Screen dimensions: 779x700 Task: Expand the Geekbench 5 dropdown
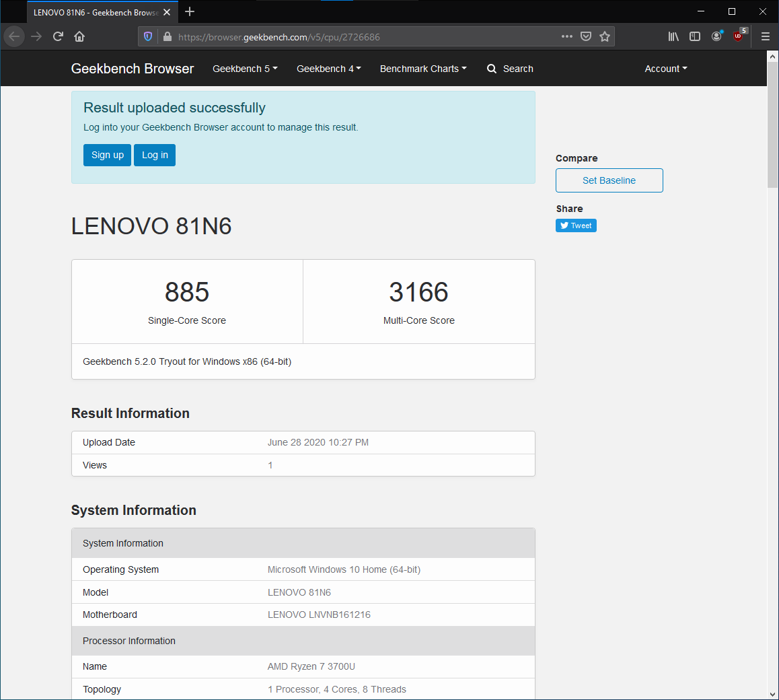coord(245,69)
